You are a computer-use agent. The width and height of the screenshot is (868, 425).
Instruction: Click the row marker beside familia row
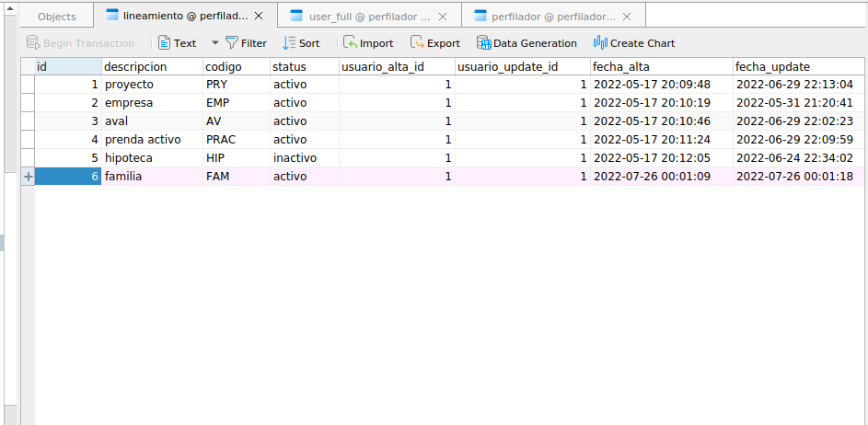coord(28,177)
